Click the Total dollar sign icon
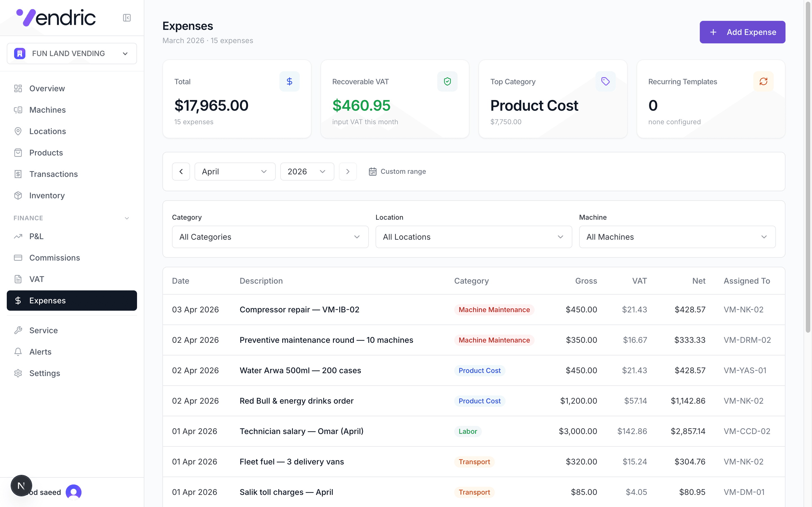Viewport: 812px width, 507px height. [x=289, y=81]
